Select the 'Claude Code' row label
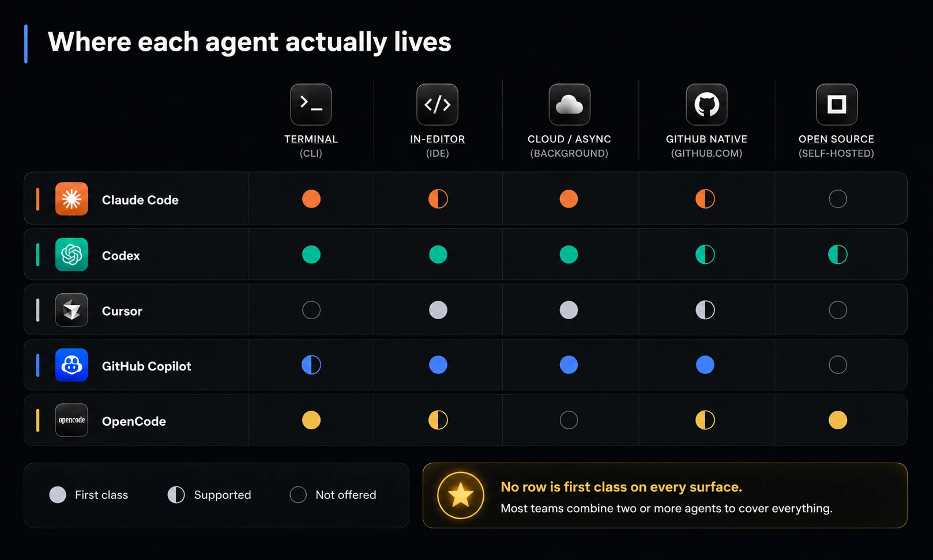Screen dimensions: 933x560 140,200
